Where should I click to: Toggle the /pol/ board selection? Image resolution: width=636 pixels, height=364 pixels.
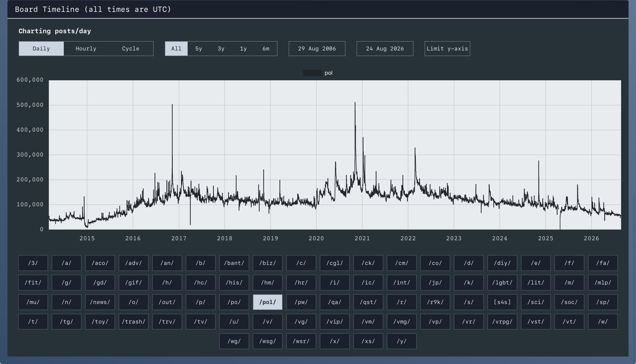tap(268, 302)
